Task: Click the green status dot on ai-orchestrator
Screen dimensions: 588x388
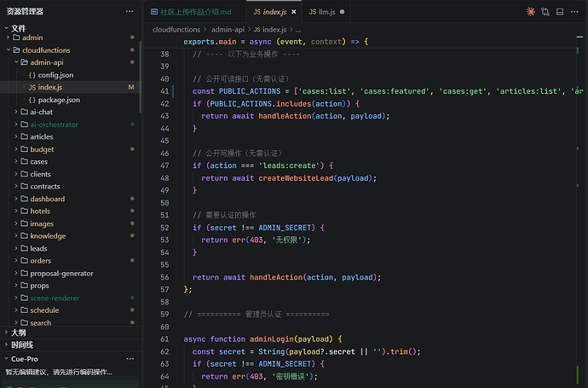Action: click(x=132, y=125)
